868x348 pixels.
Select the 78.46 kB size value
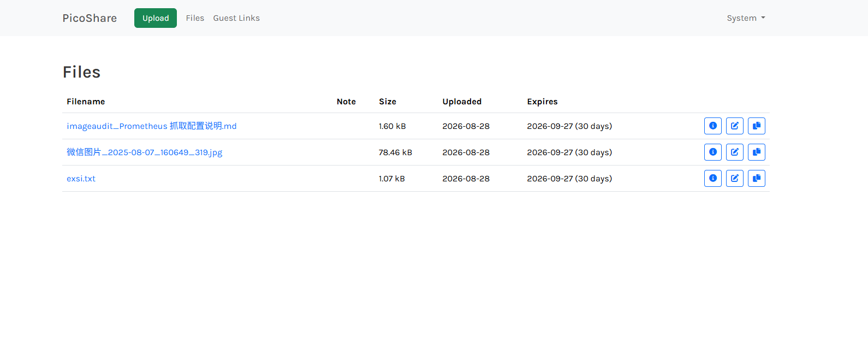coord(395,152)
